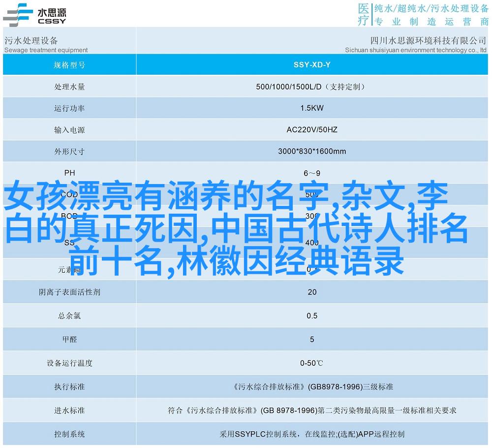This screenshot has height=448, width=492.
Task: Click the '处理水量' row label
Action: 69,87
